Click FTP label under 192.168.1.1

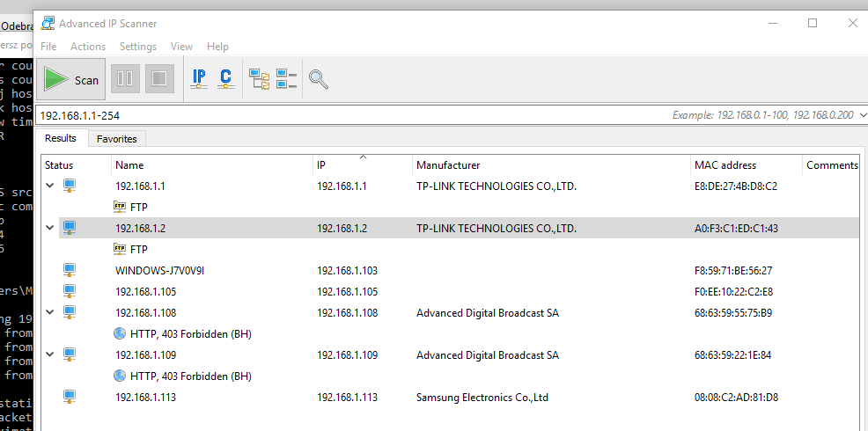pos(139,207)
